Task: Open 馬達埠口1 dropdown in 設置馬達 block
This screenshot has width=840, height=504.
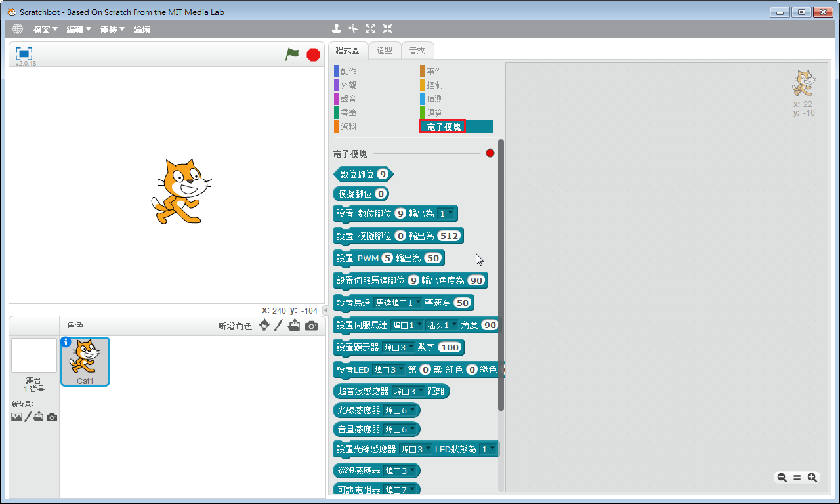Action: point(398,303)
